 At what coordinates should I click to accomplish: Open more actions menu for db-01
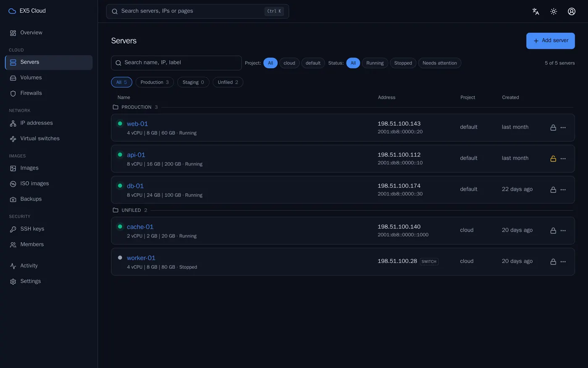click(563, 190)
